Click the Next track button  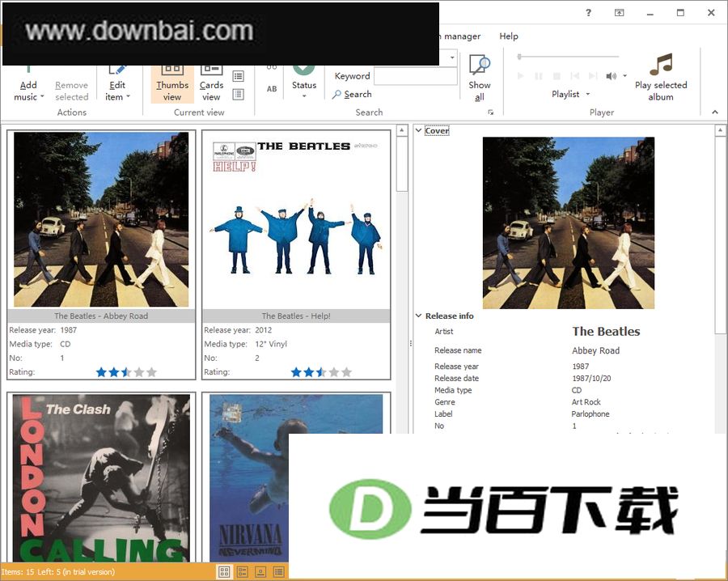click(593, 76)
